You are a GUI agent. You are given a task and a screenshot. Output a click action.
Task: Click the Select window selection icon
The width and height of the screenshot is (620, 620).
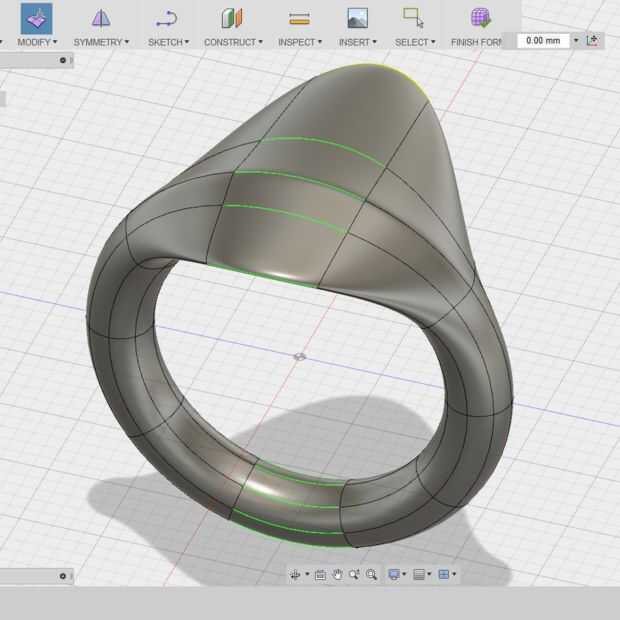pyautogui.click(x=413, y=18)
